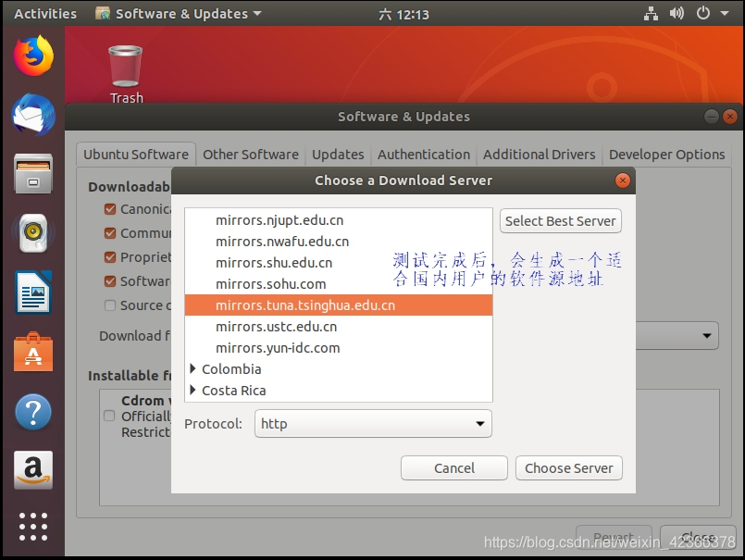The width and height of the screenshot is (745, 560).
Task: Open Rhythmbox music player in dock
Action: (33, 233)
